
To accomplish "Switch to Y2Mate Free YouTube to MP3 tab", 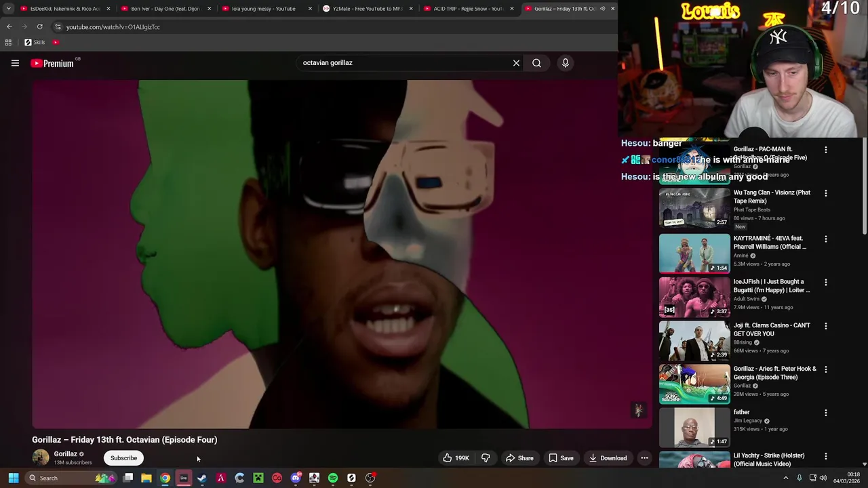I will click(368, 9).
